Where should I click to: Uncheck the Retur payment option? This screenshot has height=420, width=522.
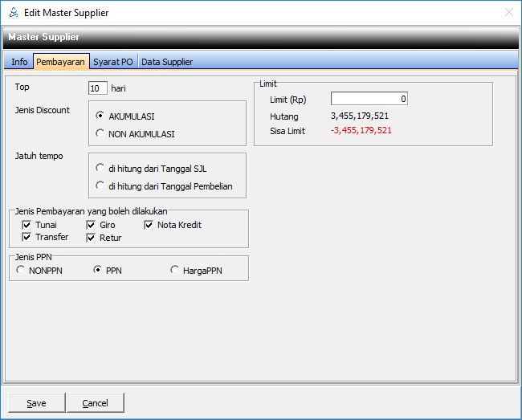click(92, 238)
